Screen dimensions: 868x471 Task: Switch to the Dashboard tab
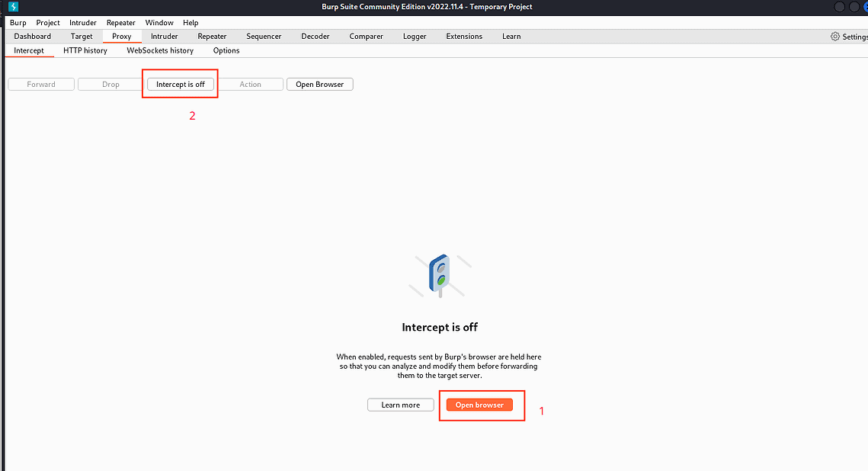click(33, 37)
